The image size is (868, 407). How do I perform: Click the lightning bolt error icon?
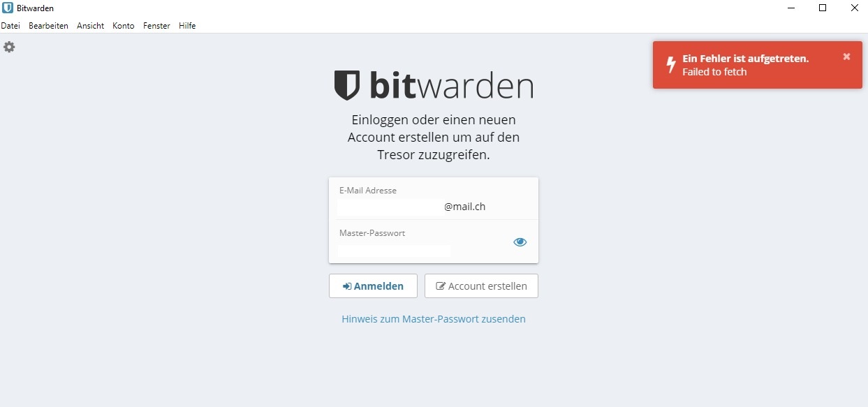671,65
